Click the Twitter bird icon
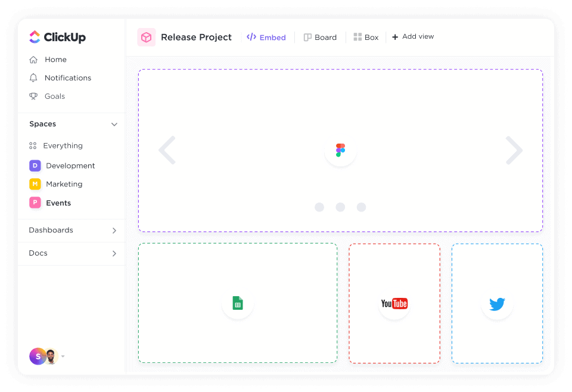 click(497, 304)
